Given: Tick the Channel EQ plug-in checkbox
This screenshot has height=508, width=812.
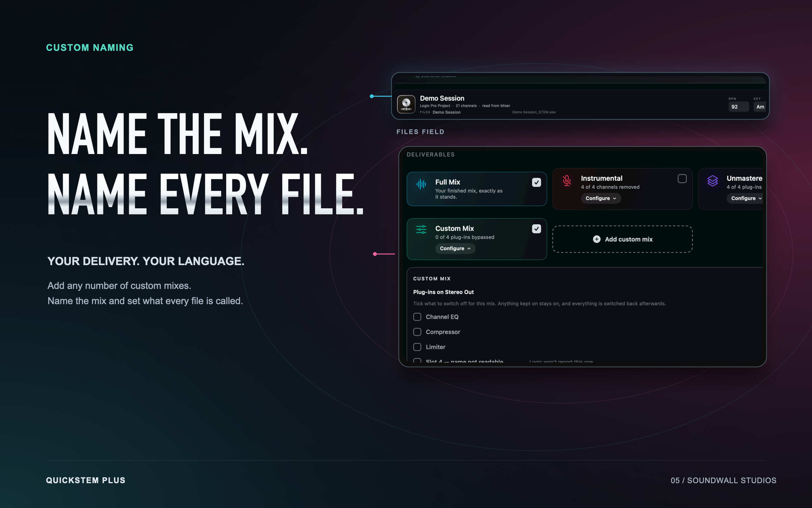Looking at the screenshot, I should (x=417, y=317).
